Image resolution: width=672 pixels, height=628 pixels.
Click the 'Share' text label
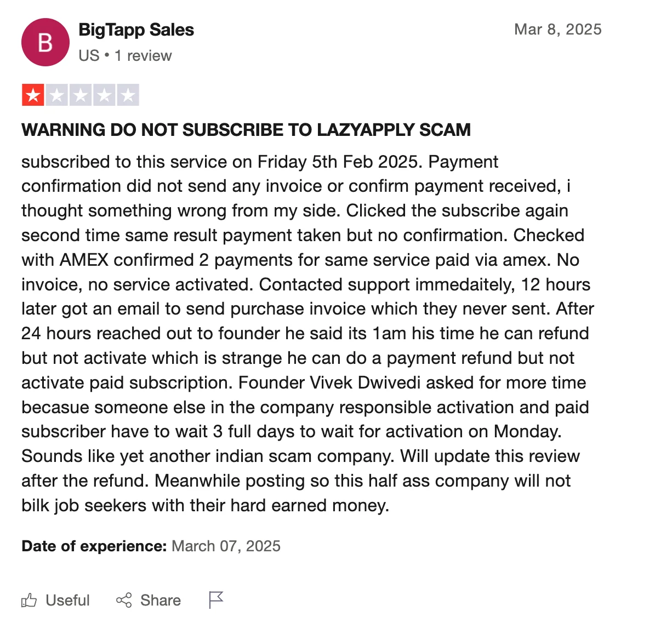tap(160, 601)
